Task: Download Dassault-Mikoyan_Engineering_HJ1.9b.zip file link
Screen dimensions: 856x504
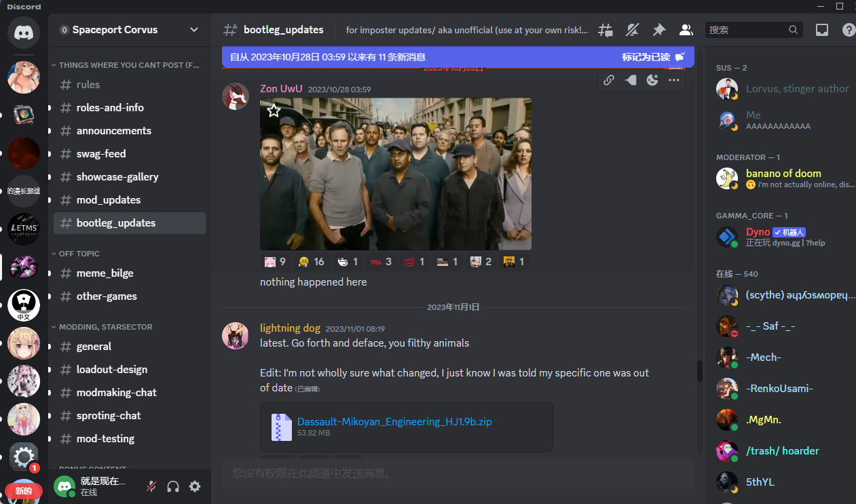Action: [x=394, y=421]
